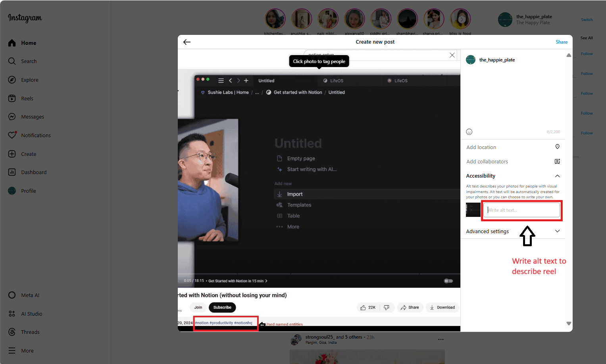Click the 22K like thumbs-up button

368,307
